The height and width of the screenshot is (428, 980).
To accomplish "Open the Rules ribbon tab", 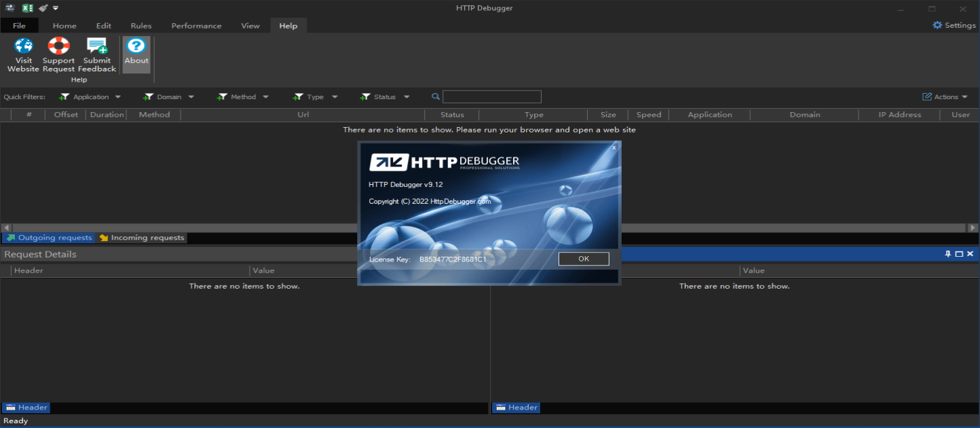I will (x=141, y=26).
